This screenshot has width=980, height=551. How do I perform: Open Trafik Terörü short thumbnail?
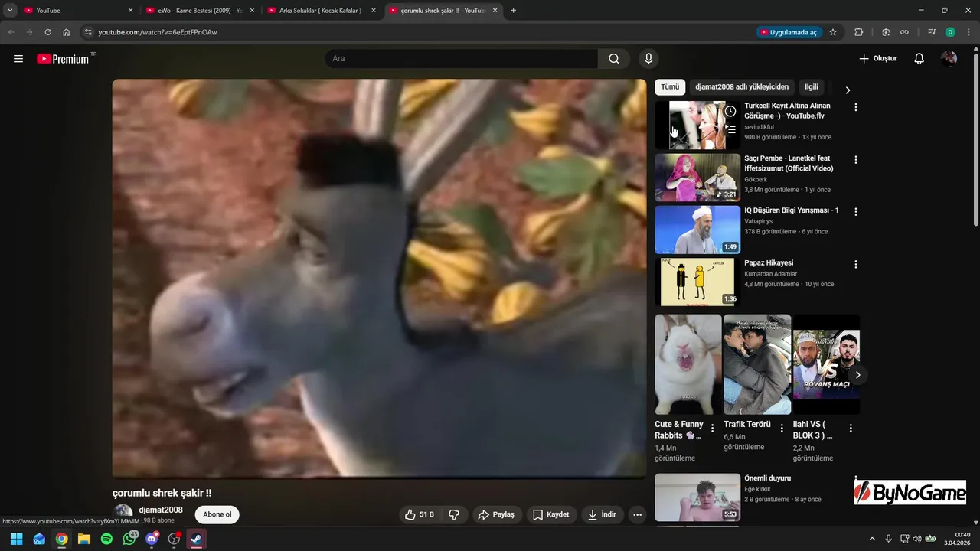(x=757, y=364)
